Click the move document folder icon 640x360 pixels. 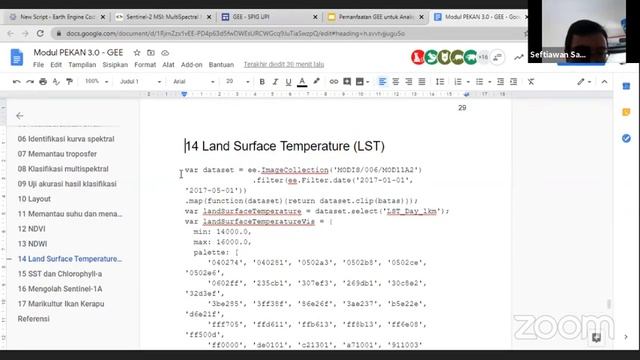151,53
